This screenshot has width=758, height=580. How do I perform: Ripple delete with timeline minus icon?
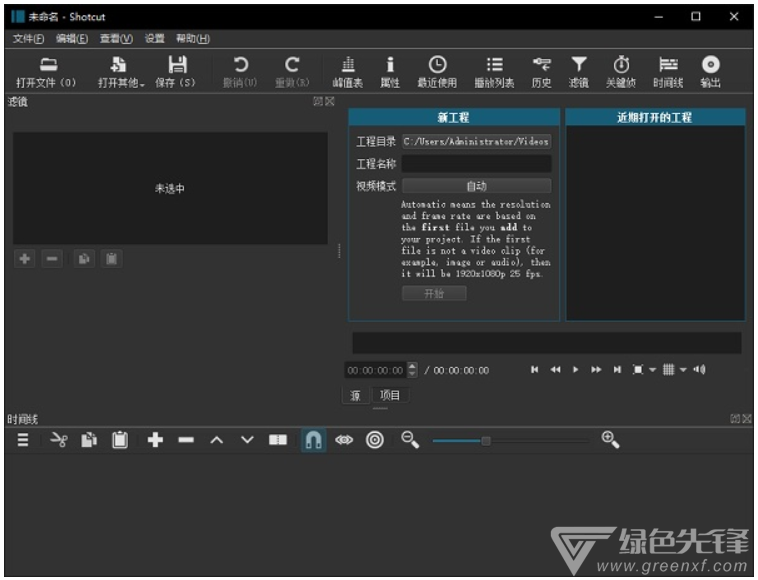click(x=186, y=440)
